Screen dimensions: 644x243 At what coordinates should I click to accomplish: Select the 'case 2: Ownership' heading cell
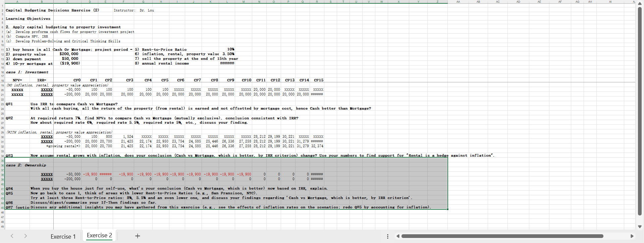point(26,165)
